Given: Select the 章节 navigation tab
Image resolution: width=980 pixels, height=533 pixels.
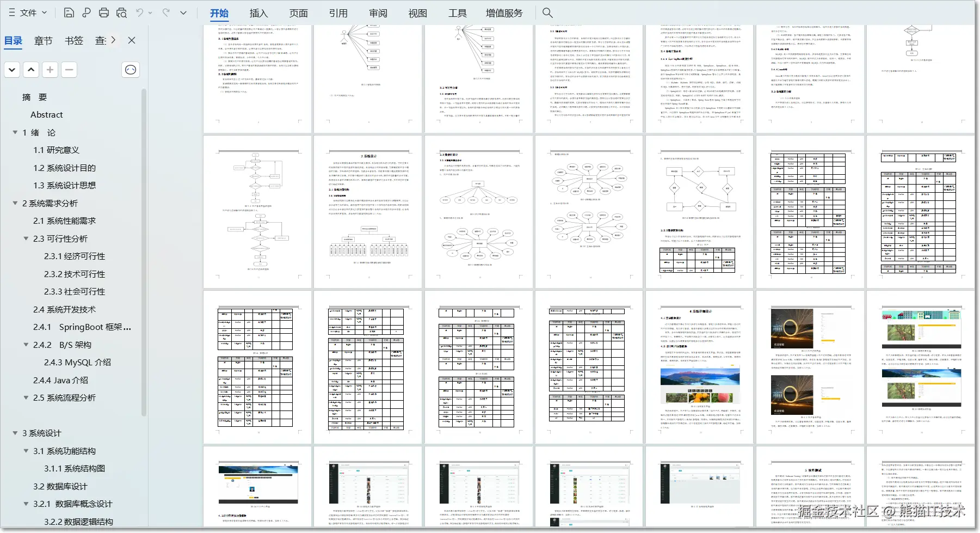Looking at the screenshot, I should [44, 40].
